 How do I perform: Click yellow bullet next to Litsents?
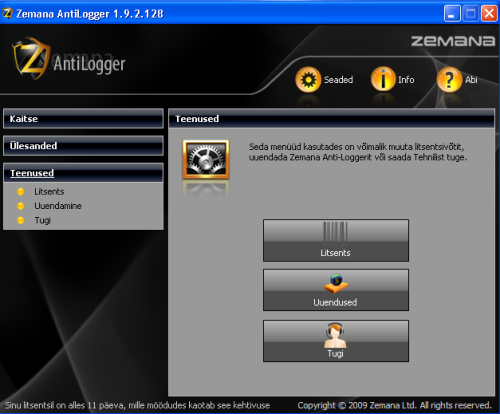point(21,191)
